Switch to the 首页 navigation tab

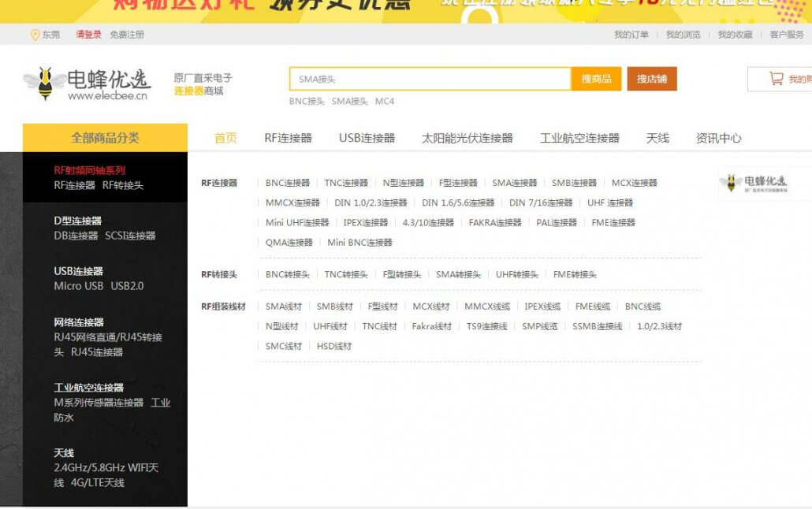(225, 138)
